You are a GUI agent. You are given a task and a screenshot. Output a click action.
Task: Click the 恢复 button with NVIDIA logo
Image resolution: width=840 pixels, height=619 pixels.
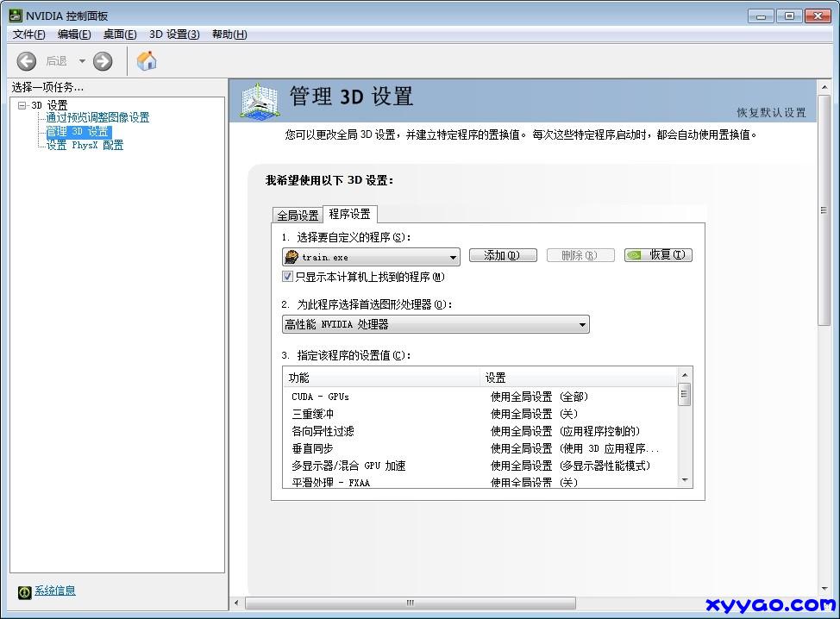[658, 255]
